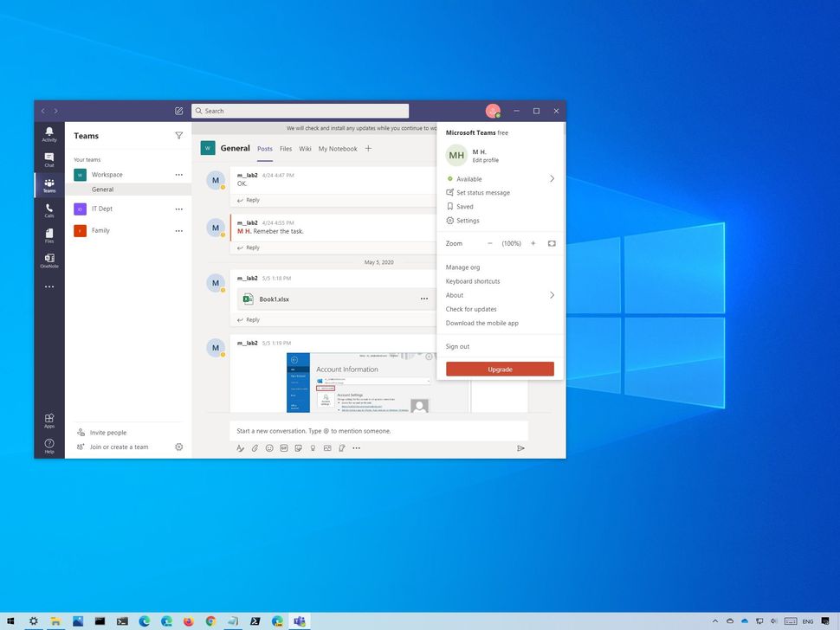The image size is (840, 630).
Task: Open more options for the Workspace team
Action: click(179, 174)
